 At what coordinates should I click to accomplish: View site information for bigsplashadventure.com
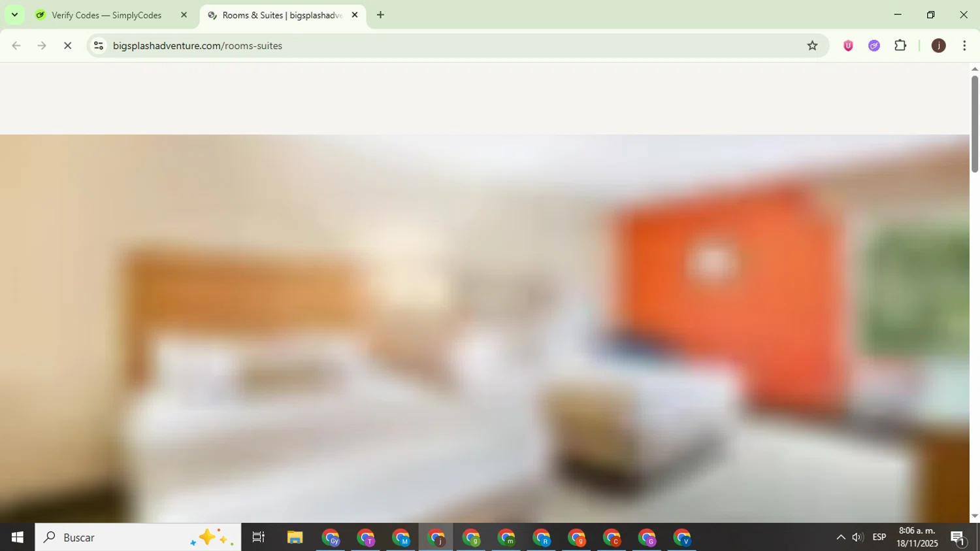click(99, 46)
